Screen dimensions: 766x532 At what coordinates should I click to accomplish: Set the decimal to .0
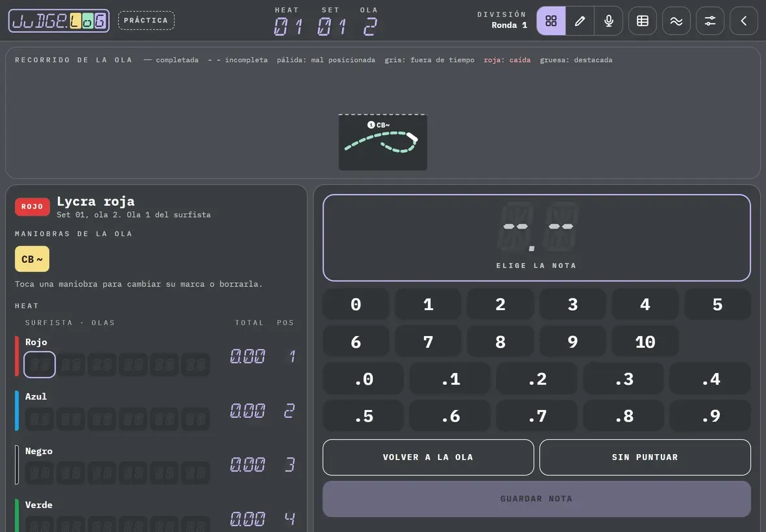tap(364, 378)
